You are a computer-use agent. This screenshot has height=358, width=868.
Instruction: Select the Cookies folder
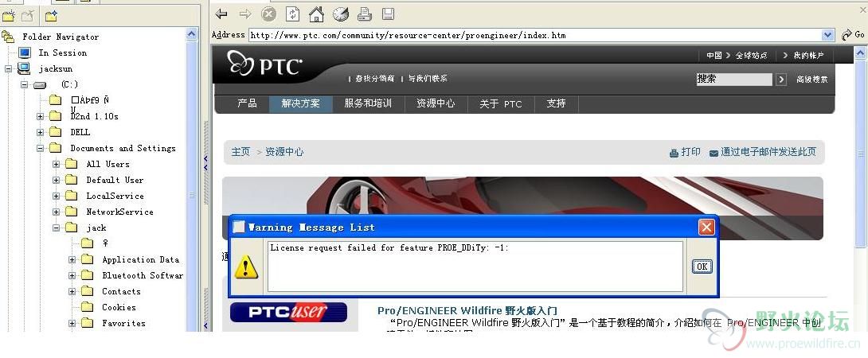(119, 307)
